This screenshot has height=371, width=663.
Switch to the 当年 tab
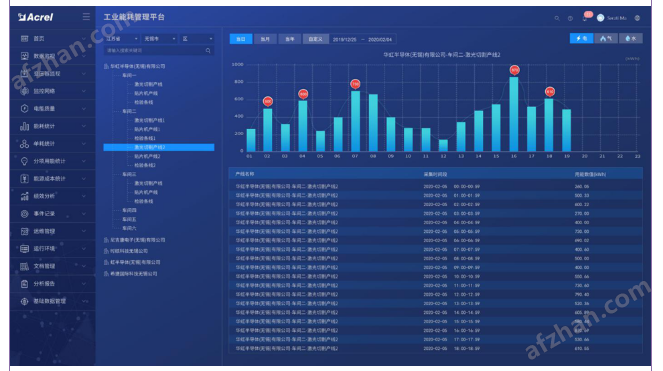pos(290,39)
